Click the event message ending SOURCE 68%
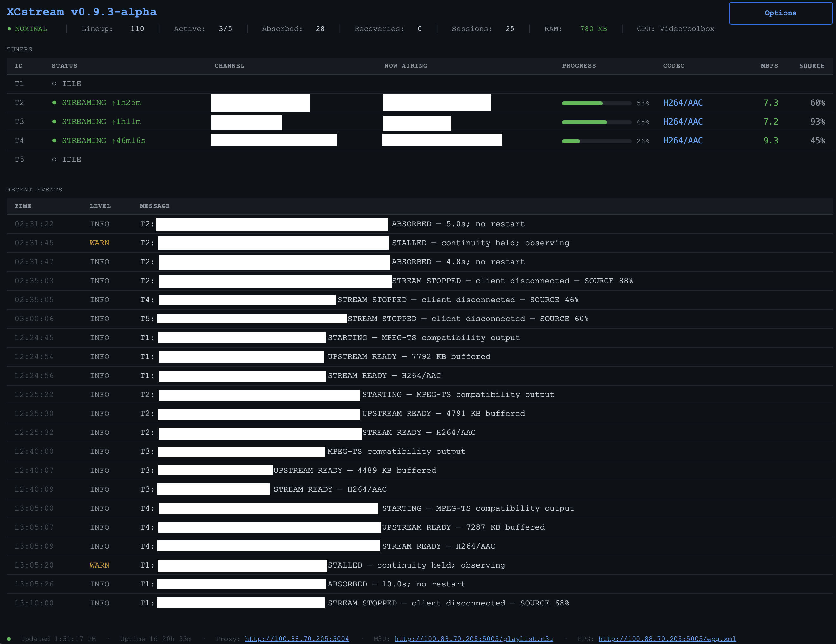This screenshot has height=644, width=836. (x=448, y=603)
